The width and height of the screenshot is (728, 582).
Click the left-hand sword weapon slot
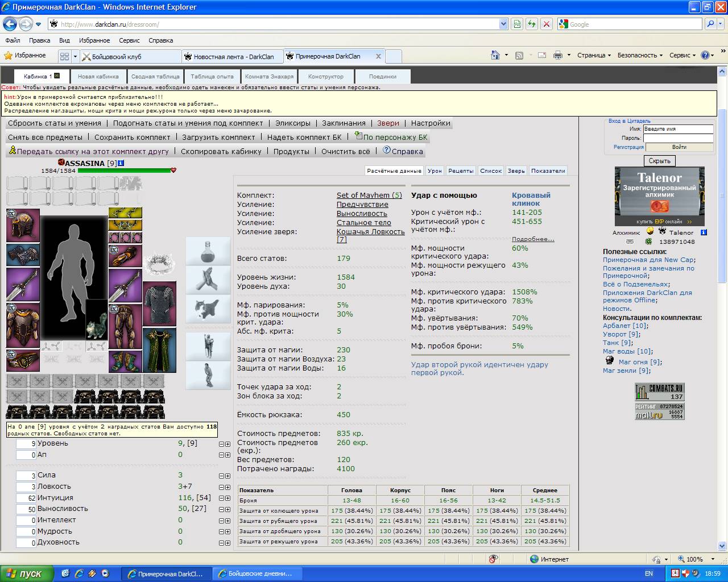(x=23, y=285)
